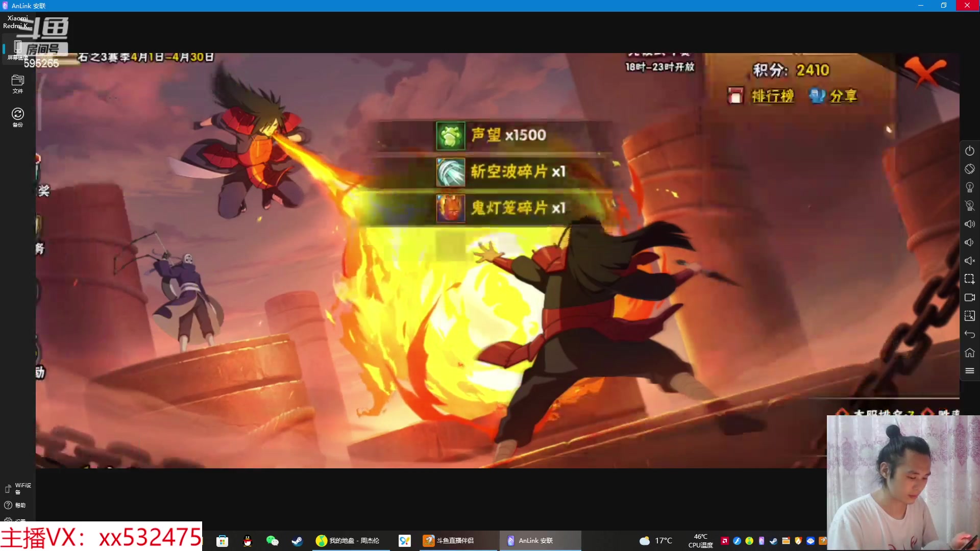Open the security shield tray icon
980x551 pixels.
798,541
